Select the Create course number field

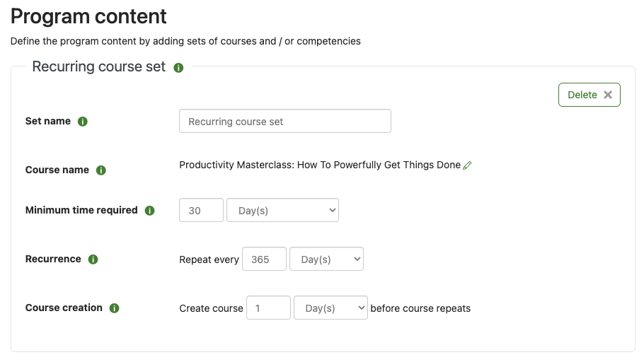(x=269, y=308)
